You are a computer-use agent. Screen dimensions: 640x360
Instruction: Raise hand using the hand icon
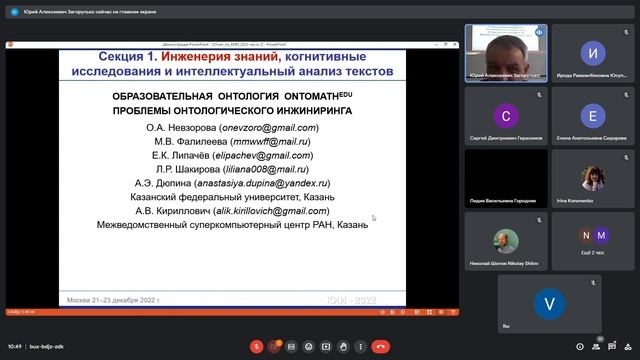[x=343, y=347]
